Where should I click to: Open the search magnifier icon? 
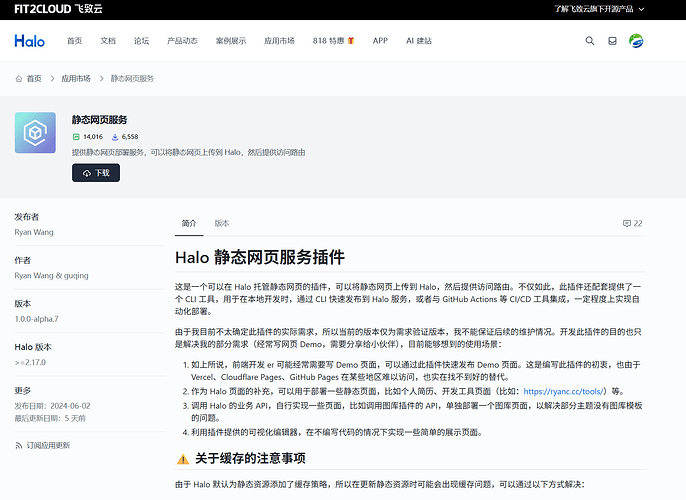click(x=590, y=41)
